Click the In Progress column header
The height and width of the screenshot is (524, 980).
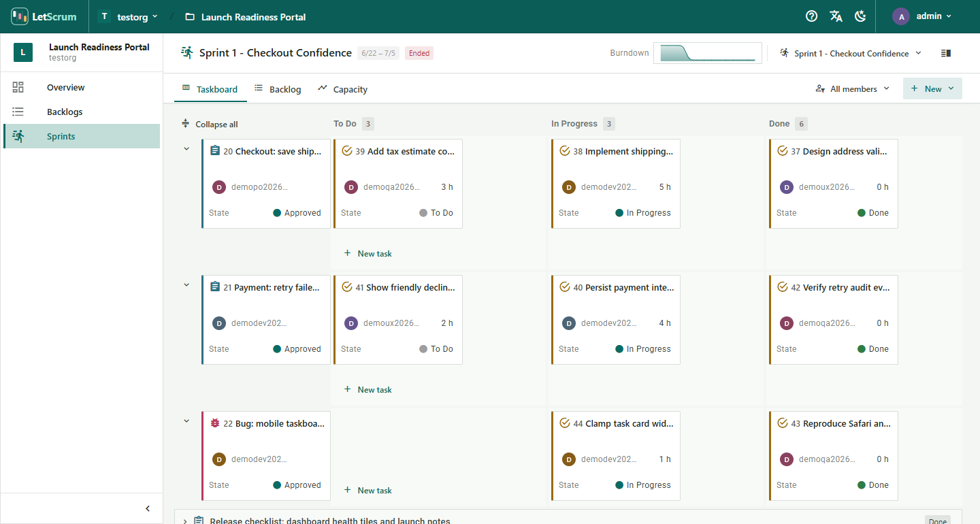[574, 124]
